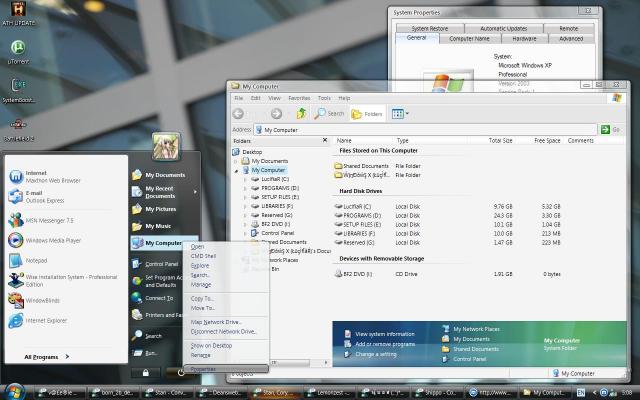
Task: Open the Help menu
Action: coord(344,98)
